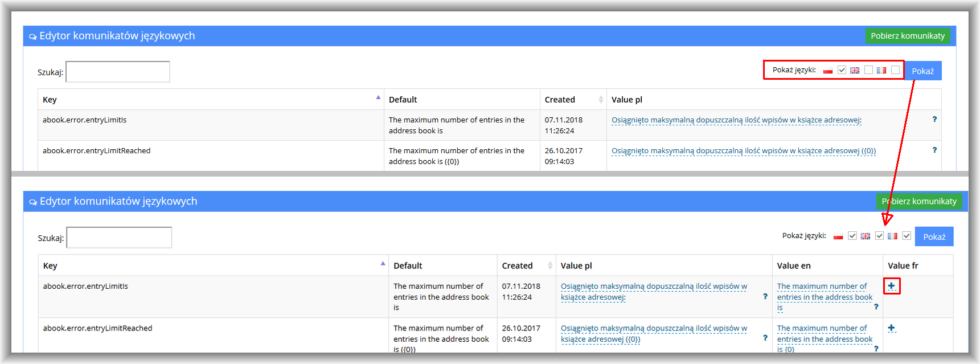The image size is (980, 364).
Task: Click the Polish flag in the lower editor panel
Action: coord(838,236)
